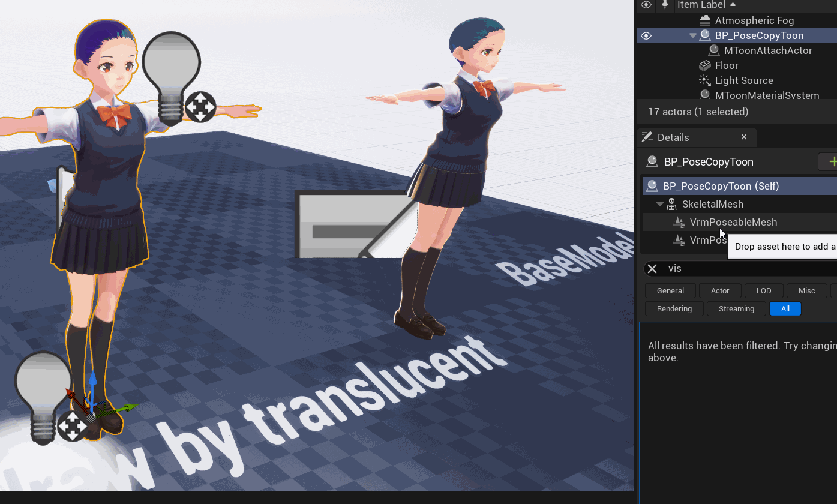837x504 pixels.
Task: Select Light Source in the outliner
Action: coord(744,80)
